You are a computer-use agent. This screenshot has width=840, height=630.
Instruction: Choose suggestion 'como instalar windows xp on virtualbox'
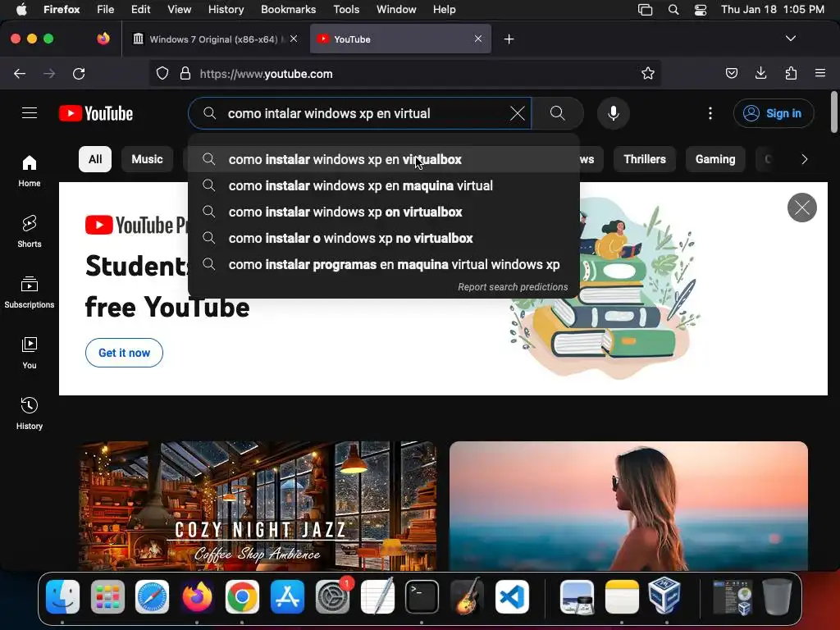[384, 212]
